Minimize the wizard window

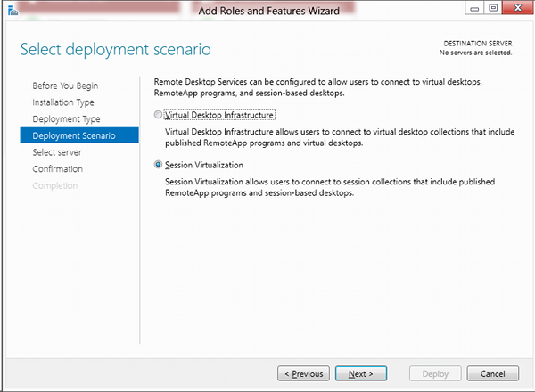pyautogui.click(x=474, y=8)
